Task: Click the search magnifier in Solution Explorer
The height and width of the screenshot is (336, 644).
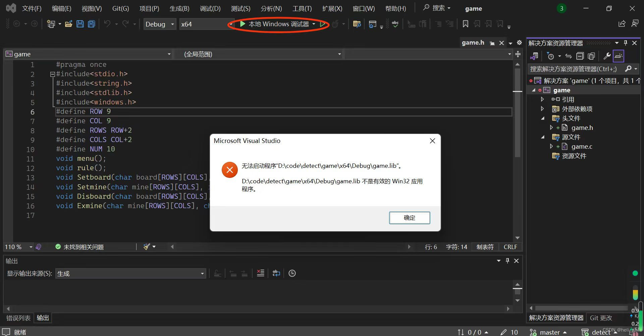Action: click(x=628, y=69)
